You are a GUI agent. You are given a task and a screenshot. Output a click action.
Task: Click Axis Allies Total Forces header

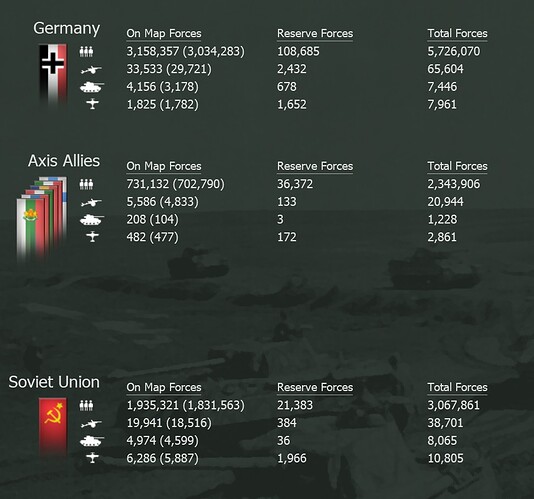coord(457,166)
